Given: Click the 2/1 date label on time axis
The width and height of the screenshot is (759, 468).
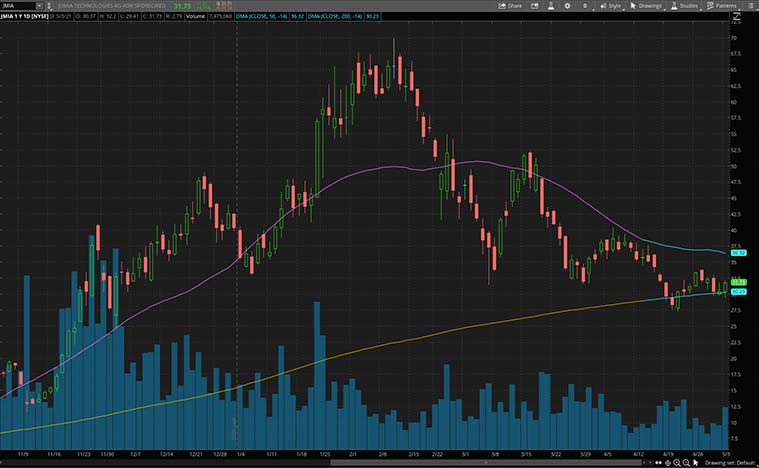Looking at the screenshot, I should click(353, 454).
